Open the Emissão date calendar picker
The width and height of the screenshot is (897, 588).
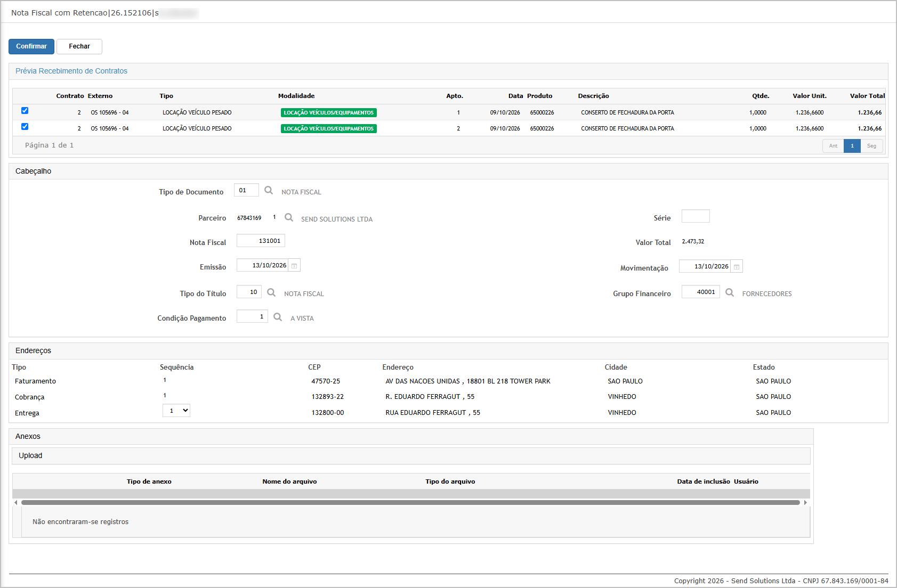click(294, 265)
